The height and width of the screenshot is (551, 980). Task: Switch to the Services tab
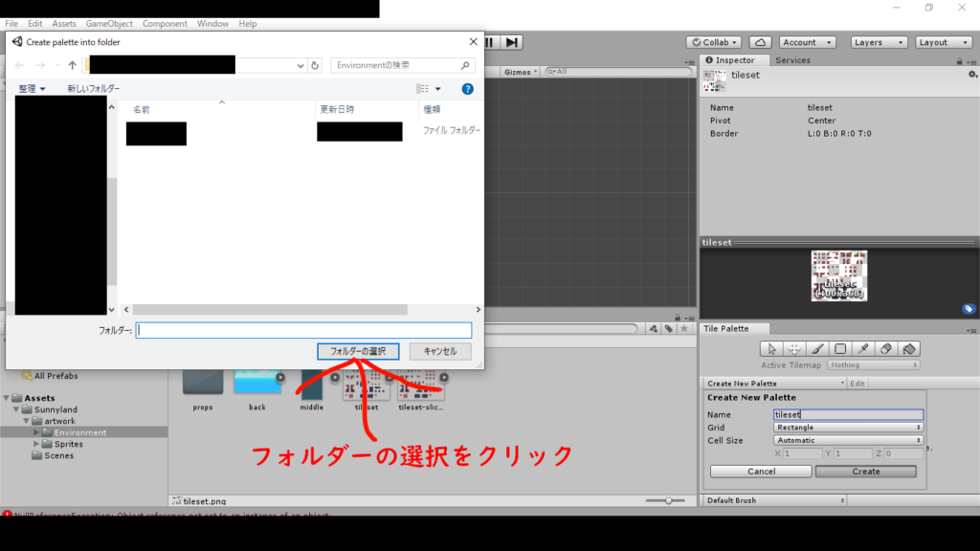(x=792, y=60)
